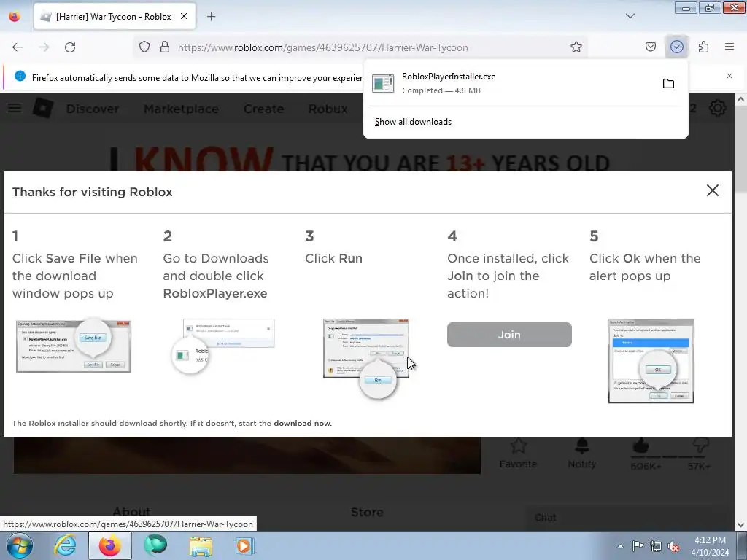Screen dimensions: 747x560
Task: Open the Marketplace page
Action: (181, 109)
